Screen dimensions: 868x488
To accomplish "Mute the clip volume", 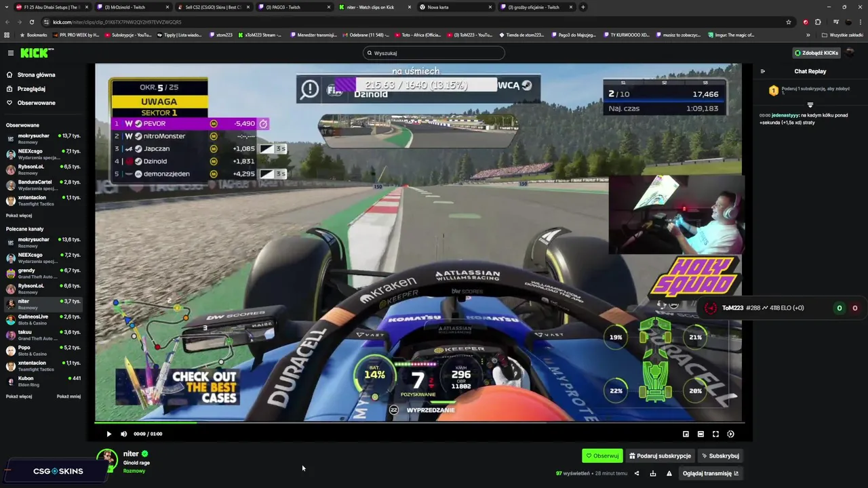I will coord(123,434).
